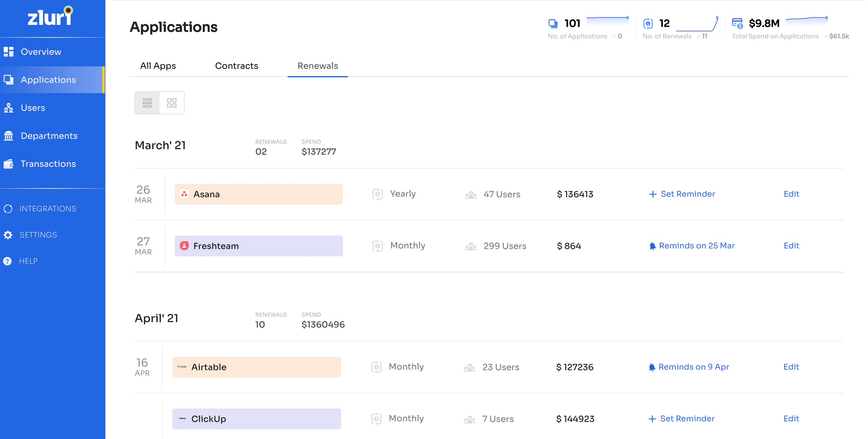Screen dimensions: 868x439
Task: Switch to the Contracts tab
Action: (x=236, y=66)
